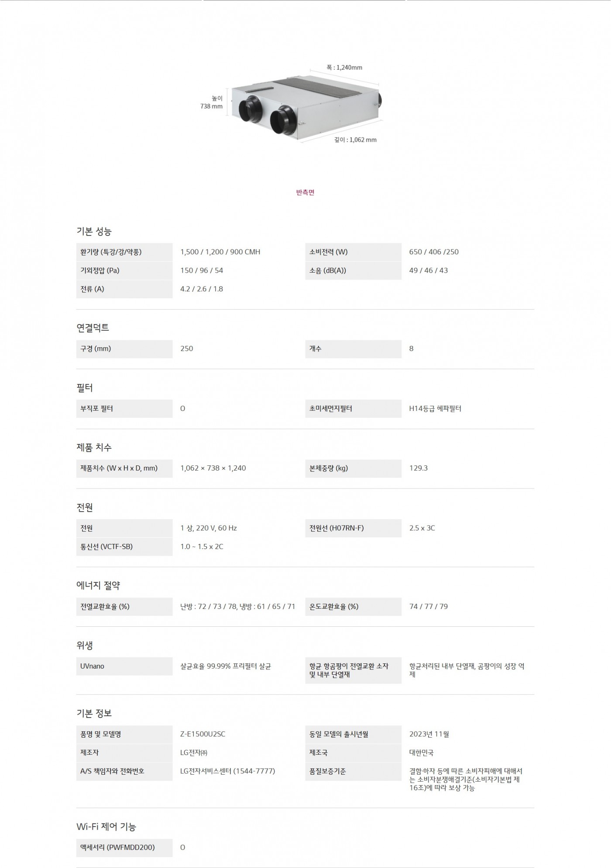Click the 필터 section heading
Image resolution: width=611 pixels, height=868 pixels.
pyautogui.click(x=84, y=387)
